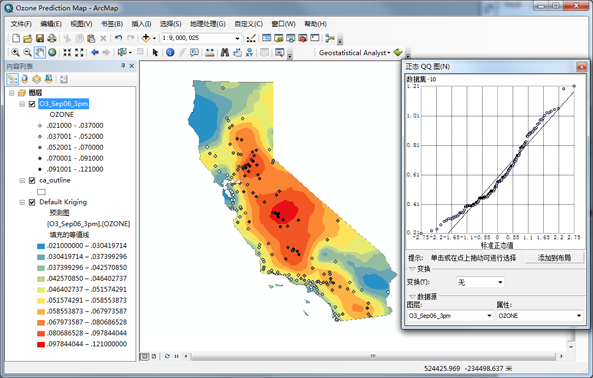
Task: Disable the Default Kriging layer checkbox
Action: click(32, 203)
